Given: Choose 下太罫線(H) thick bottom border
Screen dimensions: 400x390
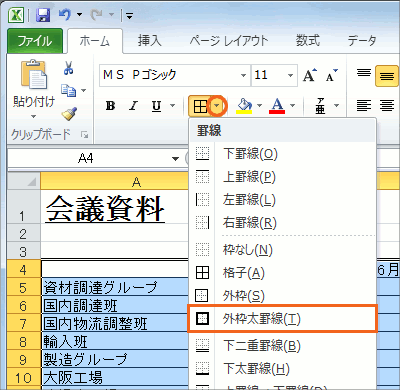Looking at the screenshot, I should [x=283, y=369].
